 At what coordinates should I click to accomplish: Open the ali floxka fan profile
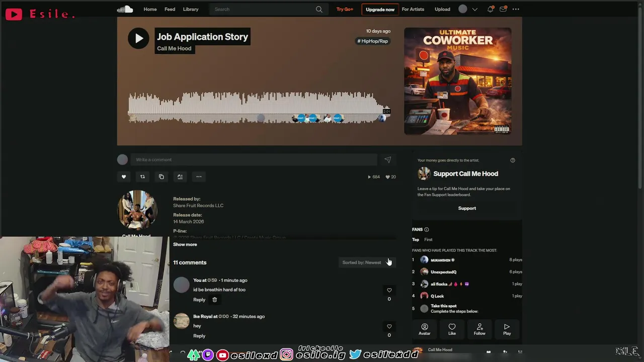click(449, 284)
